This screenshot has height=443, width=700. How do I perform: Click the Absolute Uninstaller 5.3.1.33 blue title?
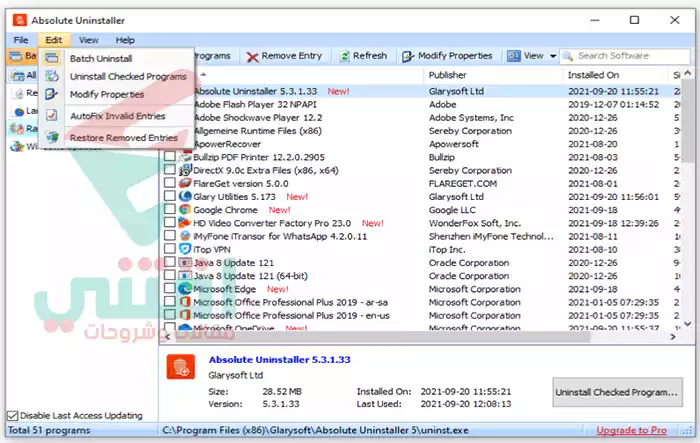(x=279, y=359)
